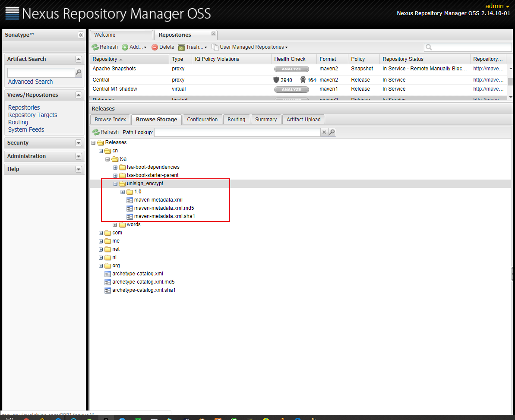515x420 pixels.
Task: Open the admin user dropdown
Action: [x=497, y=6]
